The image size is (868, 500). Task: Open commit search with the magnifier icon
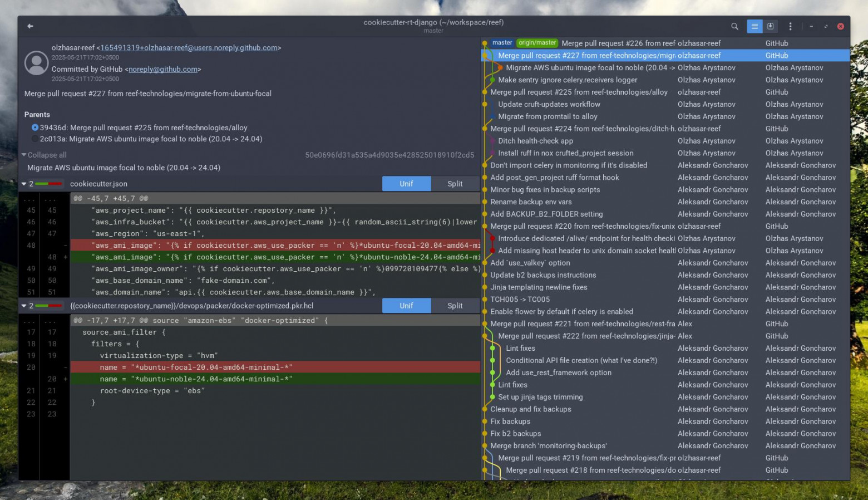click(x=734, y=26)
